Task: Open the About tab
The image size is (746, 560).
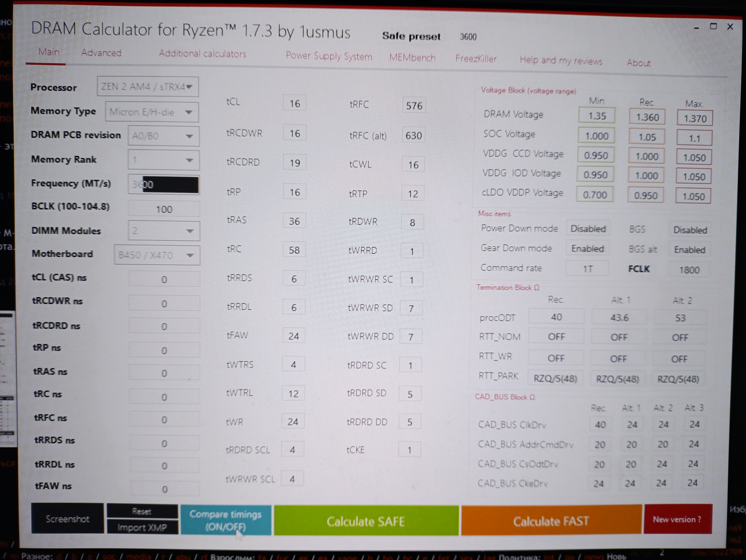Action: (638, 63)
